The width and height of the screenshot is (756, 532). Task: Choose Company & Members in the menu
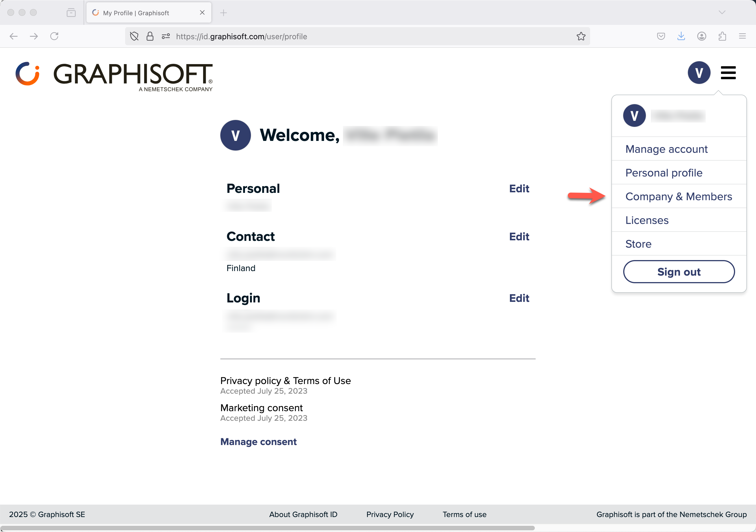678,197
